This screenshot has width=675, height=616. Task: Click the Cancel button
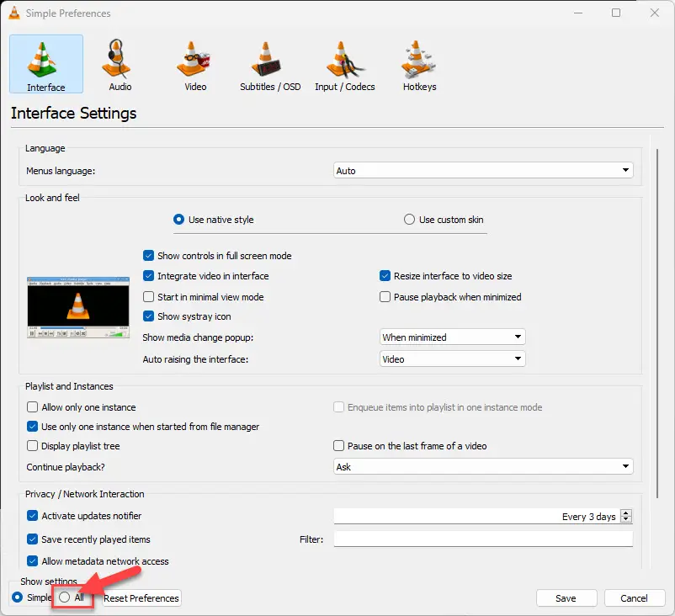click(x=634, y=598)
